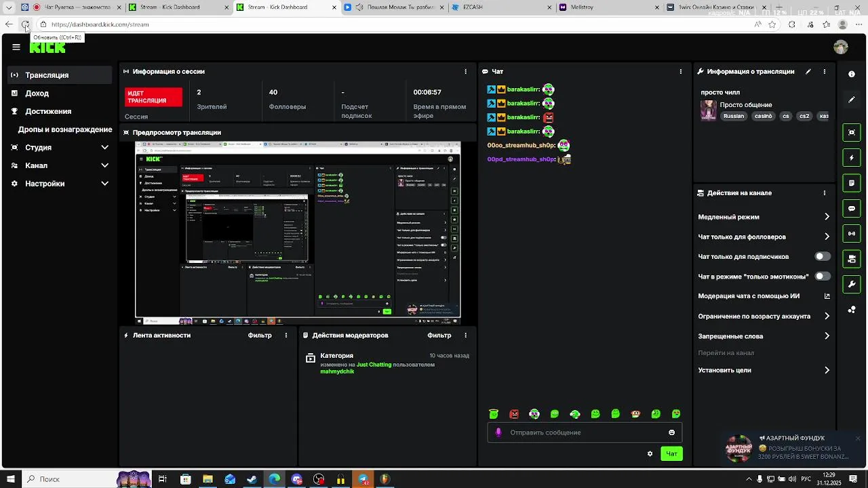Click the cs2 stream tag

804,116
